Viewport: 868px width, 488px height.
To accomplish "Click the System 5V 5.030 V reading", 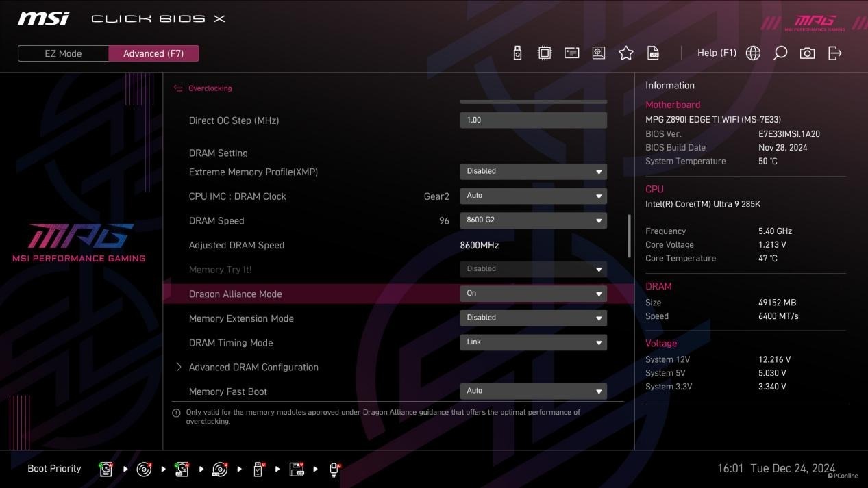I will click(772, 373).
